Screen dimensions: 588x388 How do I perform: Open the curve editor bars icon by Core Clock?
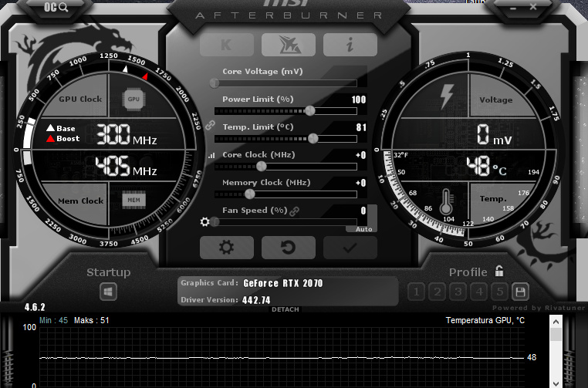coord(211,155)
